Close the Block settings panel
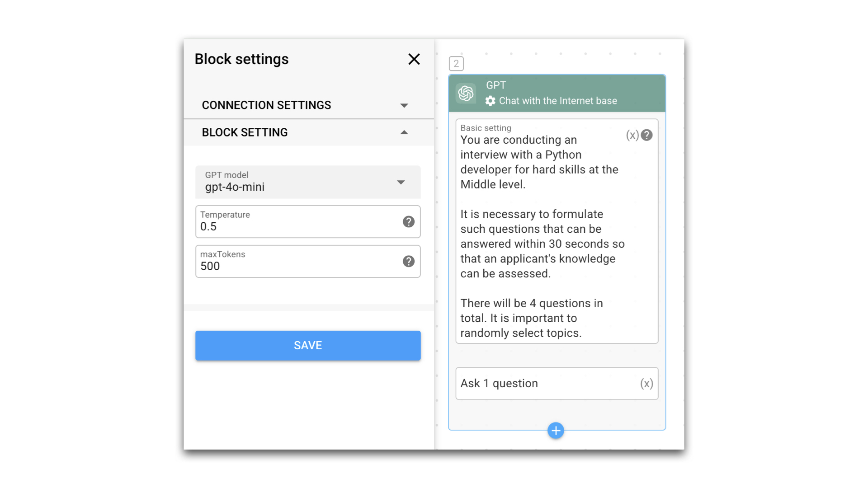868x488 pixels. click(x=414, y=59)
